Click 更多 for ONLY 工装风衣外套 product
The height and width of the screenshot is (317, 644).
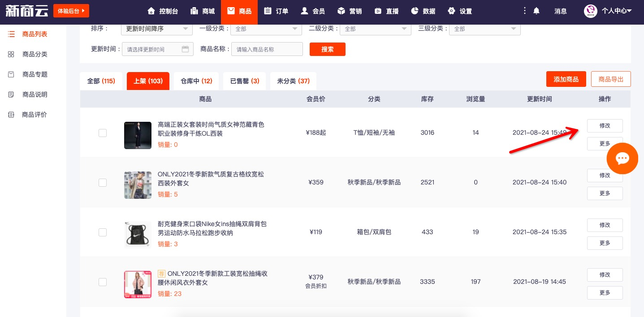pyautogui.click(x=605, y=293)
